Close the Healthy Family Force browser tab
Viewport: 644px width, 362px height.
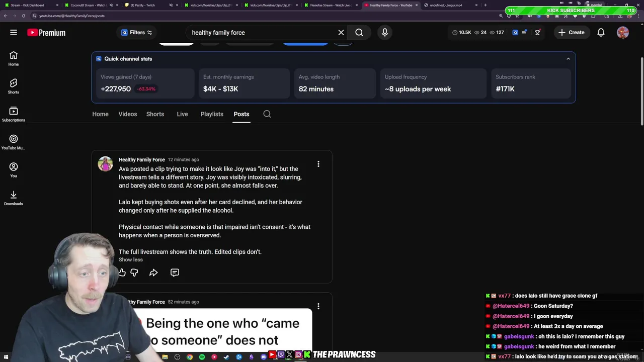[x=417, y=5]
